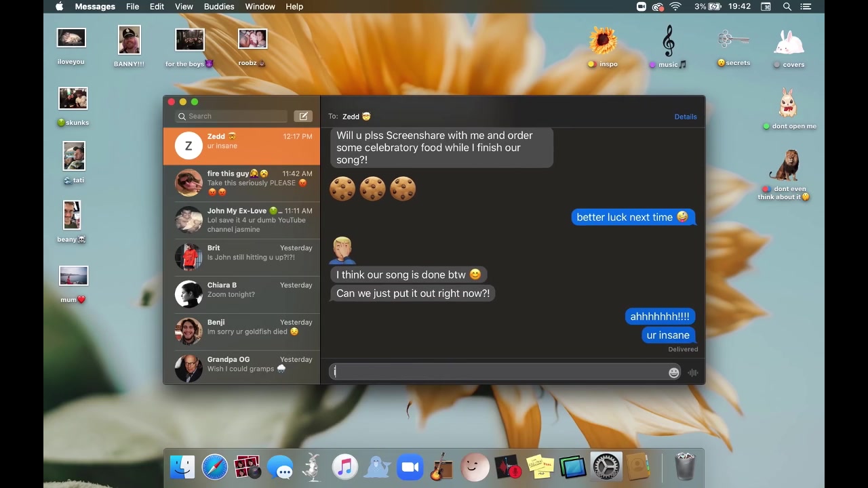This screenshot has height=488, width=868.
Task: Open the John My Ex-Love conversation
Action: (241, 220)
